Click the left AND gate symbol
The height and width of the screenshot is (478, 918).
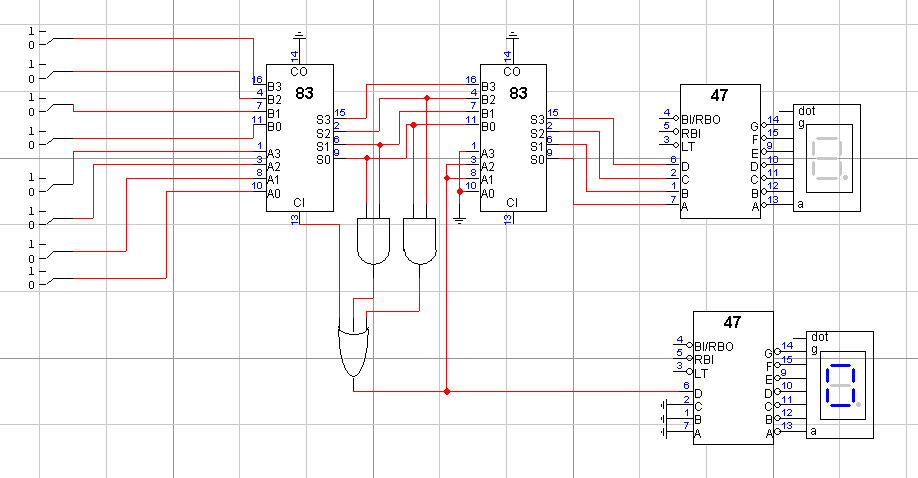click(374, 241)
